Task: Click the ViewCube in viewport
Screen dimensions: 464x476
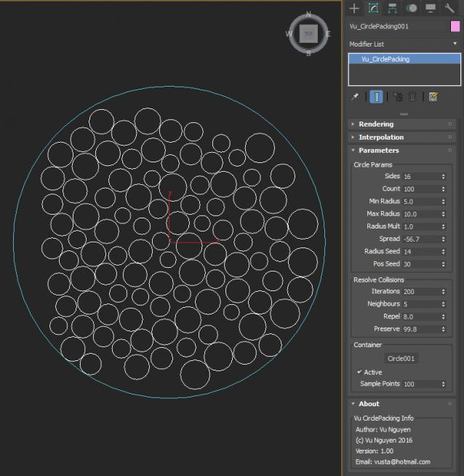Action: pos(308,34)
